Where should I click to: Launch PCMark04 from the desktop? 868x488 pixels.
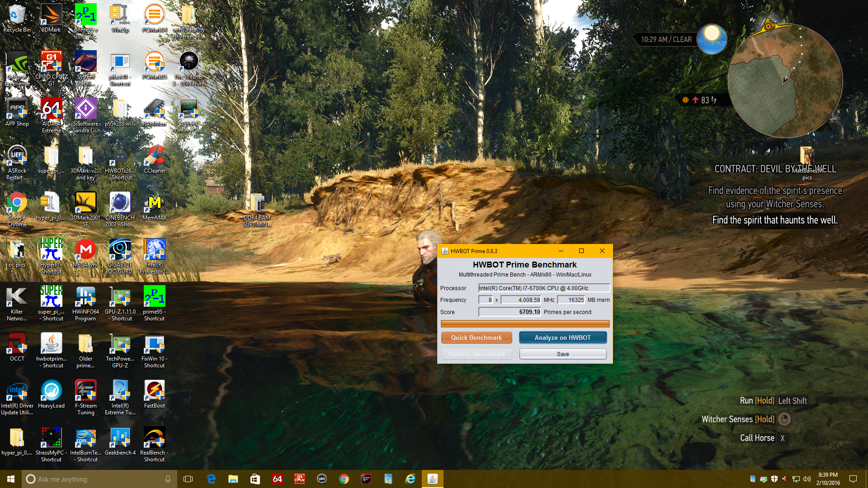154,18
